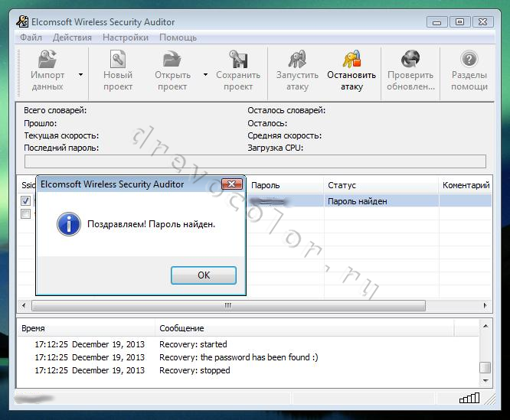Image resolution: width=510 pixels, height=420 pixels.
Task: Click the log vertical scrollbar thumb
Action: (x=485, y=367)
